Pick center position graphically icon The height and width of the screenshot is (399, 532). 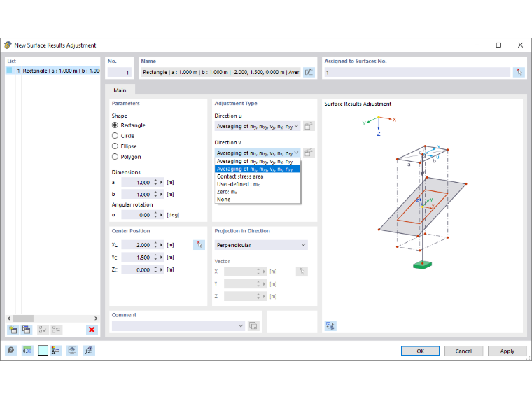click(x=199, y=244)
